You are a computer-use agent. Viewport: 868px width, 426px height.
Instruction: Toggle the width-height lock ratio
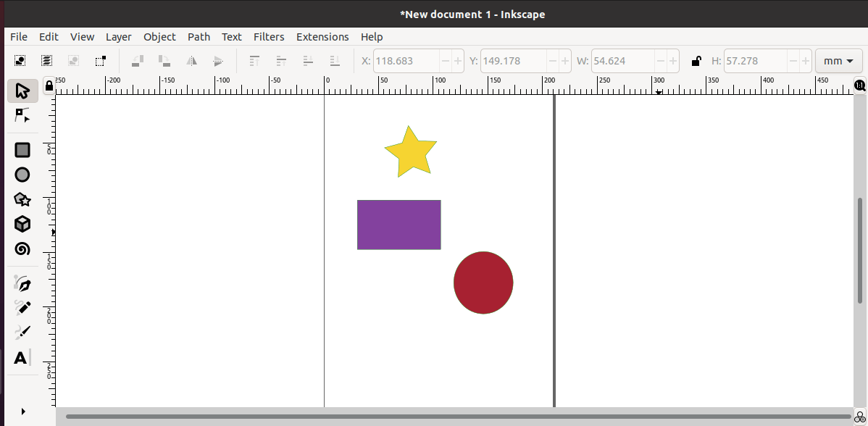696,61
